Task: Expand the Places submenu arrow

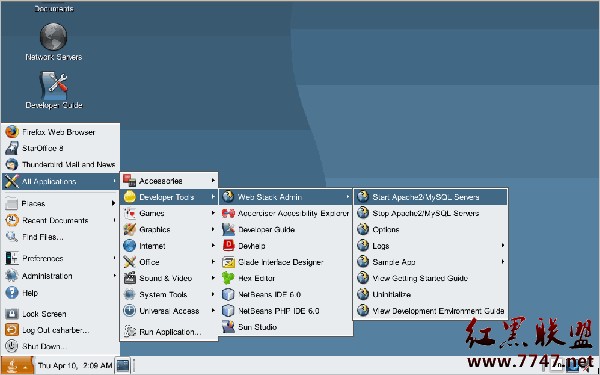Action: (x=113, y=203)
